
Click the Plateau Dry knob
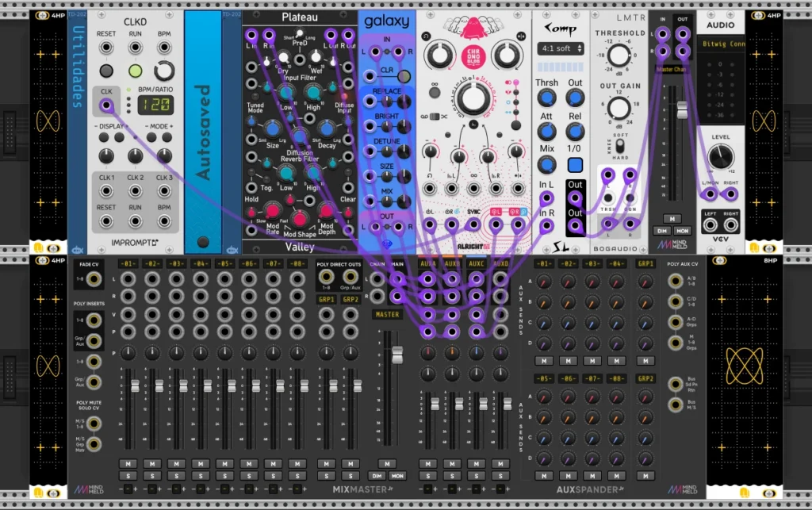click(283, 57)
